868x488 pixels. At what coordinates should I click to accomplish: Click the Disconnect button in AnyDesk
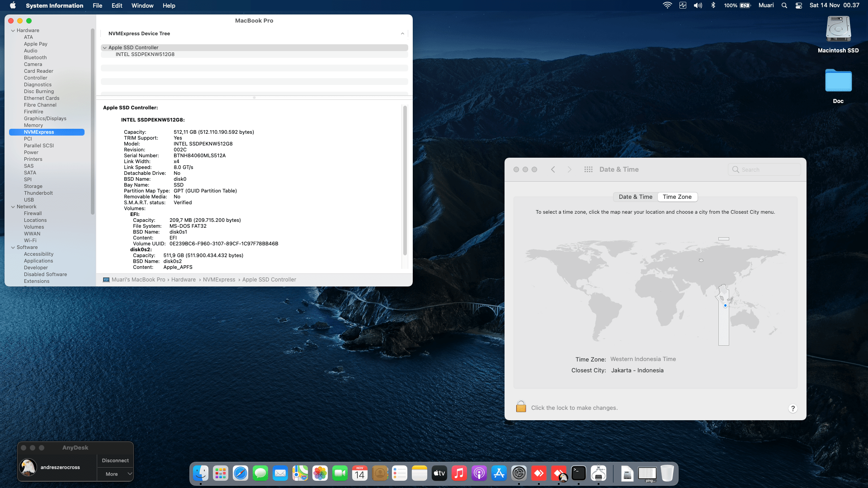pos(115,460)
